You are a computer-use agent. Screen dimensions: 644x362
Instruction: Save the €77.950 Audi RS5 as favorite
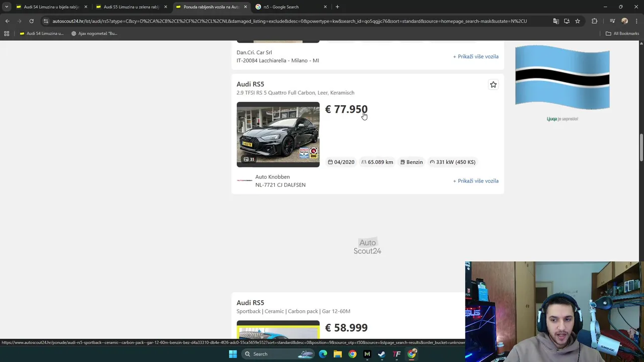(493, 85)
